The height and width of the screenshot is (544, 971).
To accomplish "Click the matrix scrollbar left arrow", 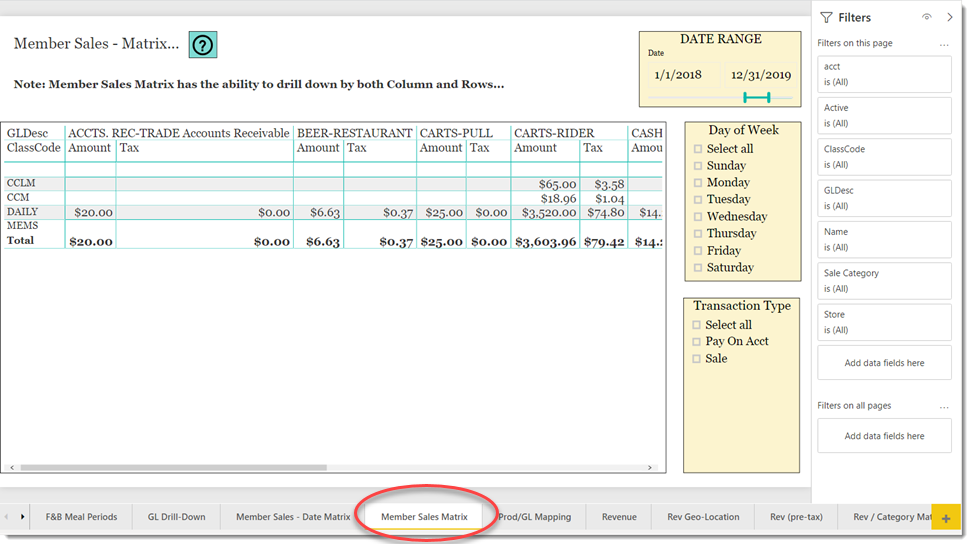I will pos(12,468).
